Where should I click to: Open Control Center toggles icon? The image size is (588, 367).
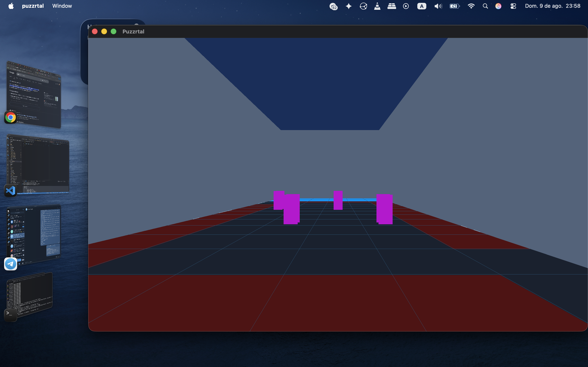pos(513,6)
